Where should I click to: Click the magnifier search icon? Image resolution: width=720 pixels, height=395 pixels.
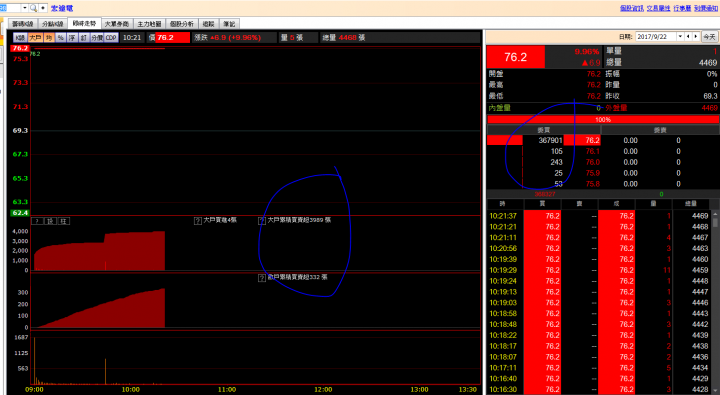coord(33,8)
